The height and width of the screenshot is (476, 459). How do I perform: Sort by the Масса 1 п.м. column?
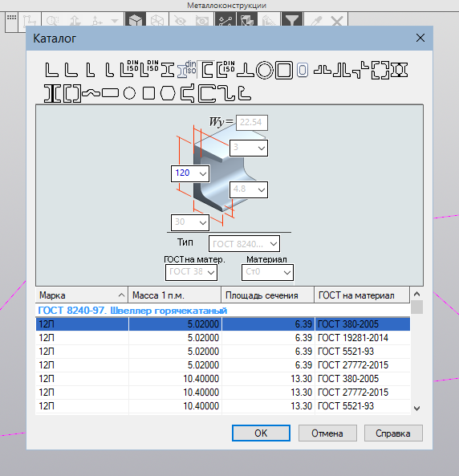click(175, 295)
